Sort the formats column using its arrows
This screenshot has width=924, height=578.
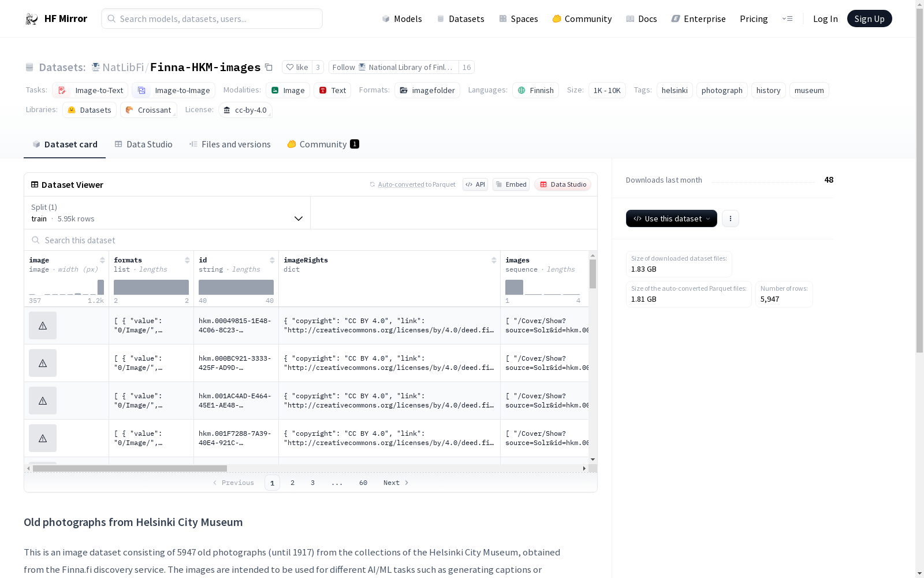[x=187, y=260]
